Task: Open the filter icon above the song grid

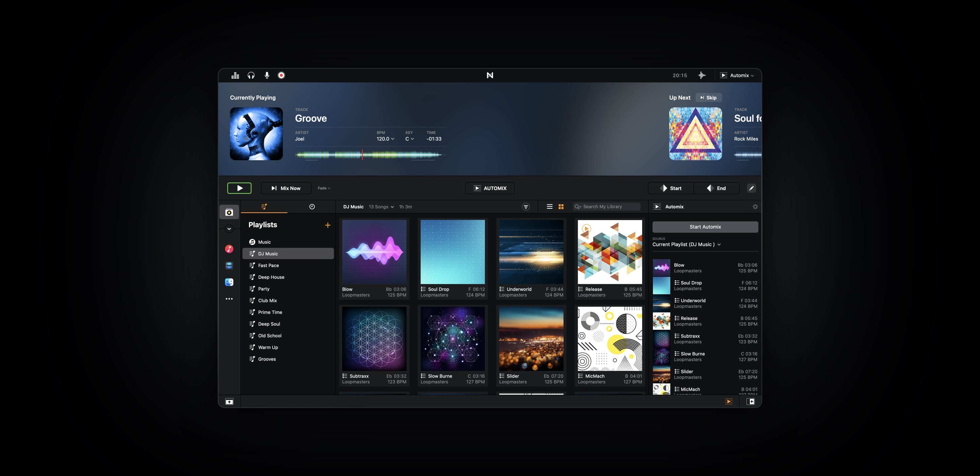Action: tap(526, 206)
